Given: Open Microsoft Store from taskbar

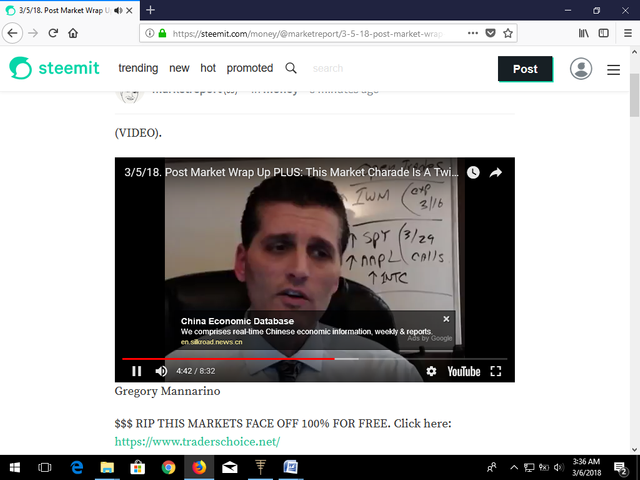Looking at the screenshot, I should [138, 467].
